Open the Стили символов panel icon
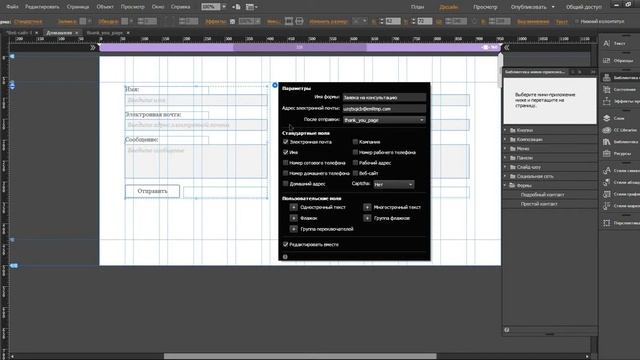 [x=607, y=170]
